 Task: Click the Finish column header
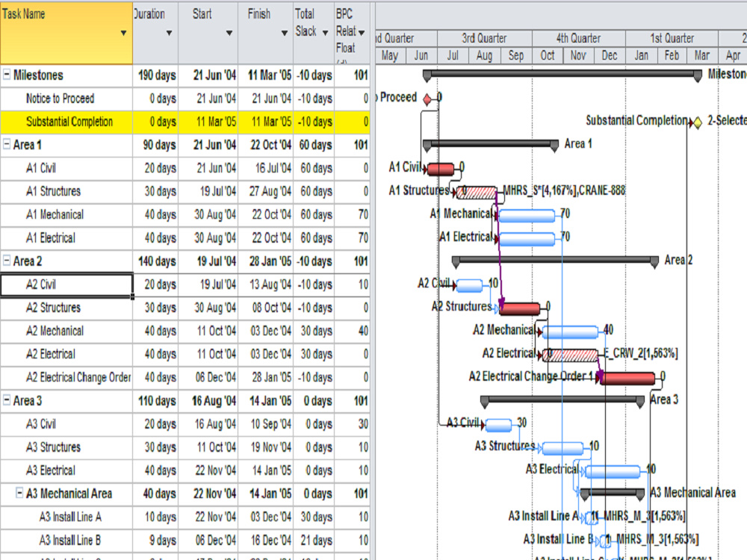(x=266, y=33)
